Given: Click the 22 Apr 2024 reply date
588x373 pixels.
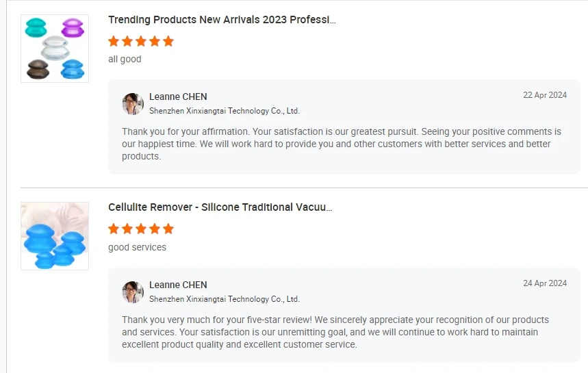Looking at the screenshot, I should (x=545, y=95).
